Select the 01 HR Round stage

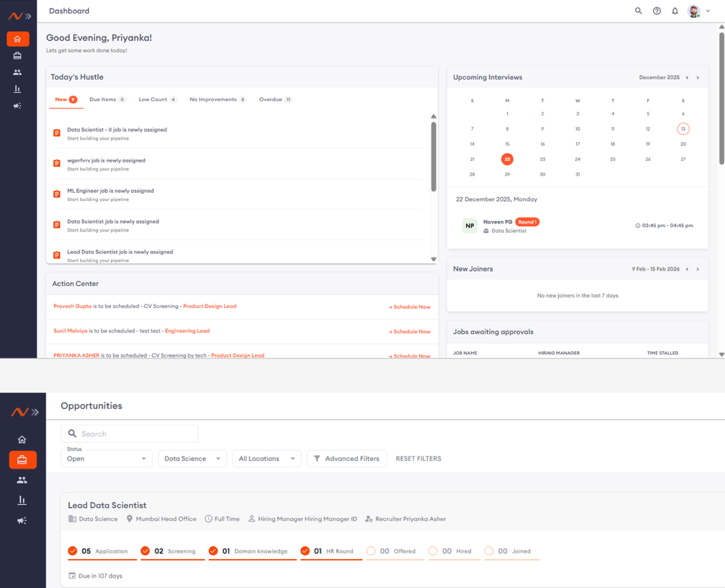point(331,552)
